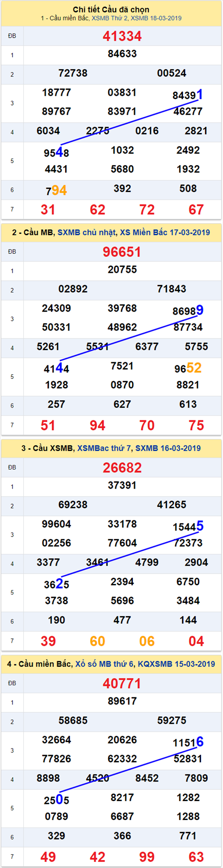Open the 'XSMB Thứ 2' link
This screenshot has height=868, width=223.
coord(110,18)
